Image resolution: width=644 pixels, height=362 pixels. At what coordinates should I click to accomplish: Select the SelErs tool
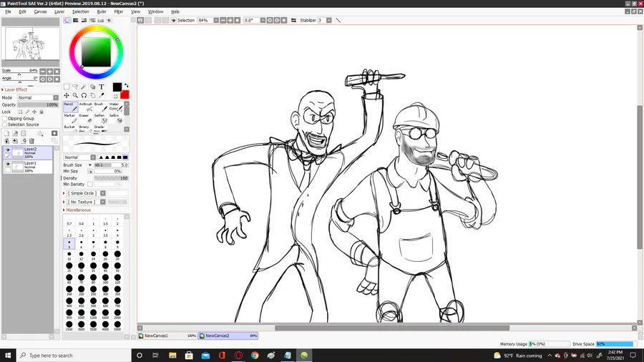coord(116,118)
